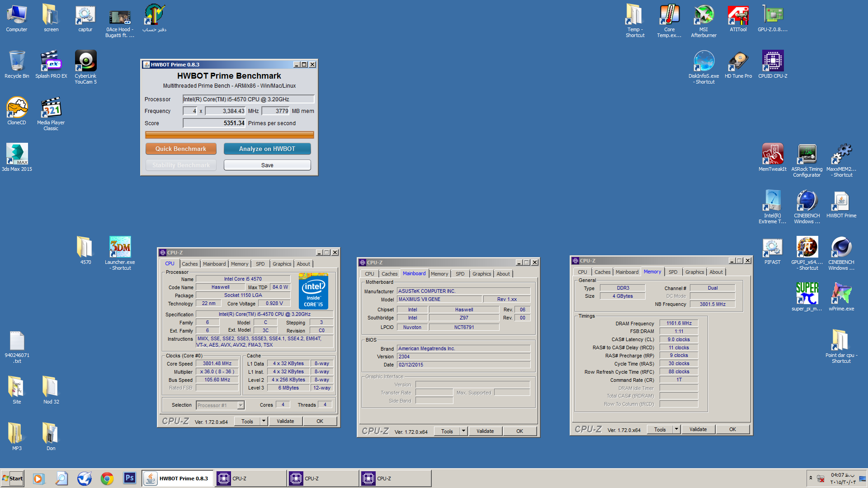Open the Computer desktop icon
The height and width of the screenshot is (488, 868).
tap(17, 18)
